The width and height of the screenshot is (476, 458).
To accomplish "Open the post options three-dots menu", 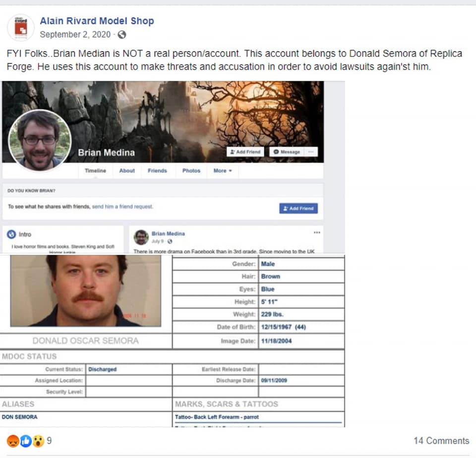I will [317, 232].
